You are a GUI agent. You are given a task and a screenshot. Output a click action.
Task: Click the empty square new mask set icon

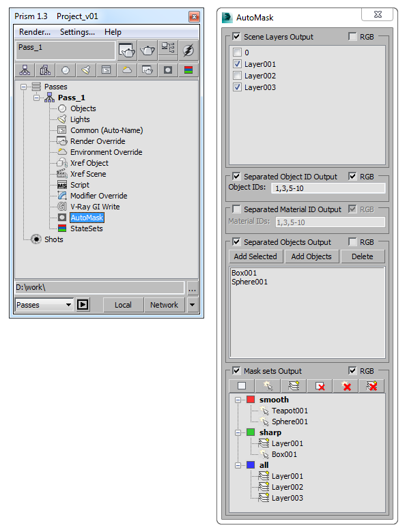click(x=242, y=386)
